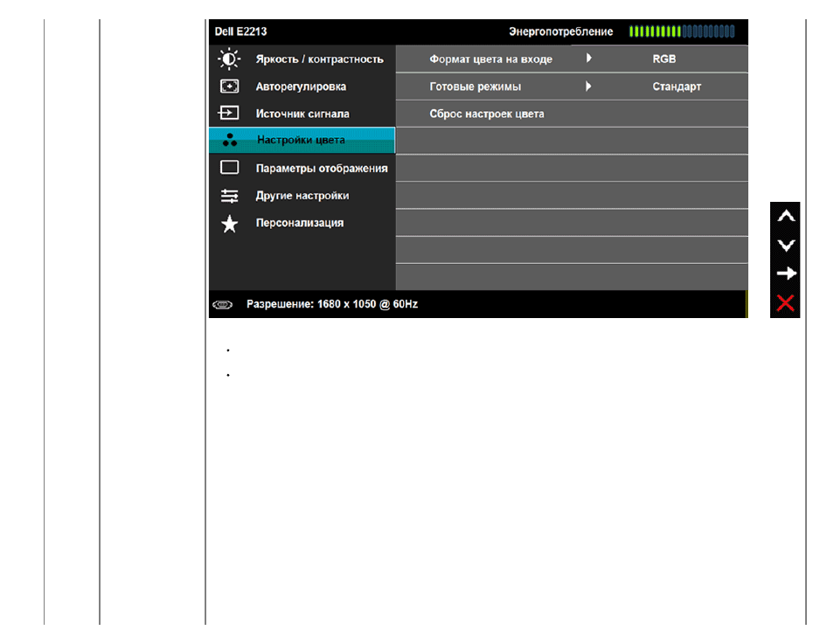834x644 pixels.
Task: Click the Источник сигнала input source icon
Action: (x=229, y=113)
